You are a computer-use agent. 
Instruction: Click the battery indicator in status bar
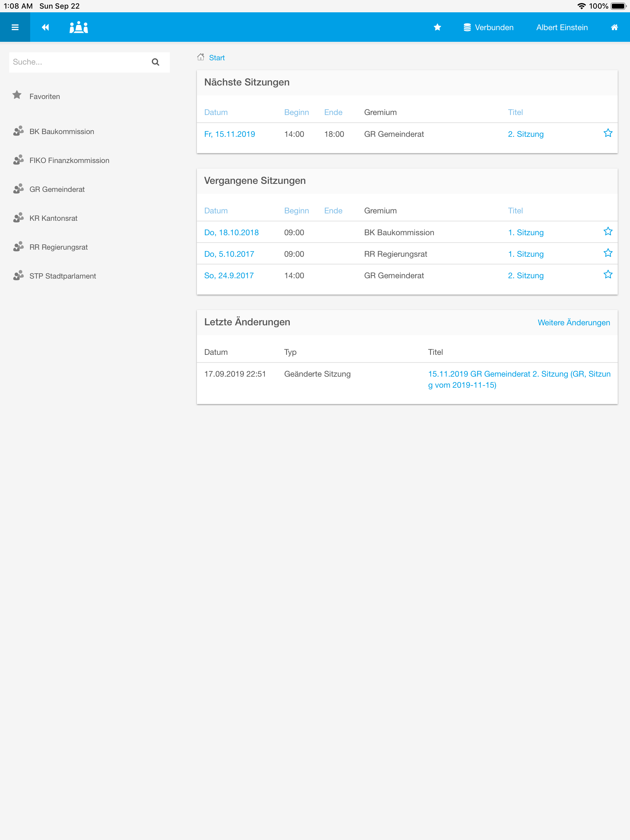[x=619, y=6]
